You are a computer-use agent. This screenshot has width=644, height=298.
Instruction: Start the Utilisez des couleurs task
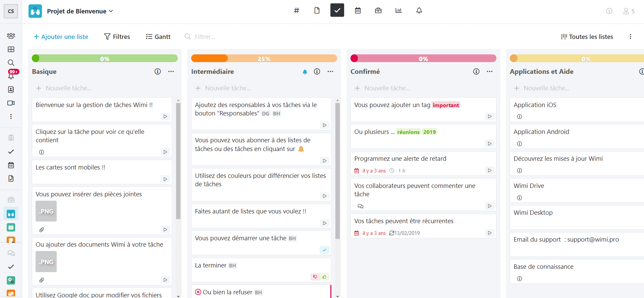point(325,196)
